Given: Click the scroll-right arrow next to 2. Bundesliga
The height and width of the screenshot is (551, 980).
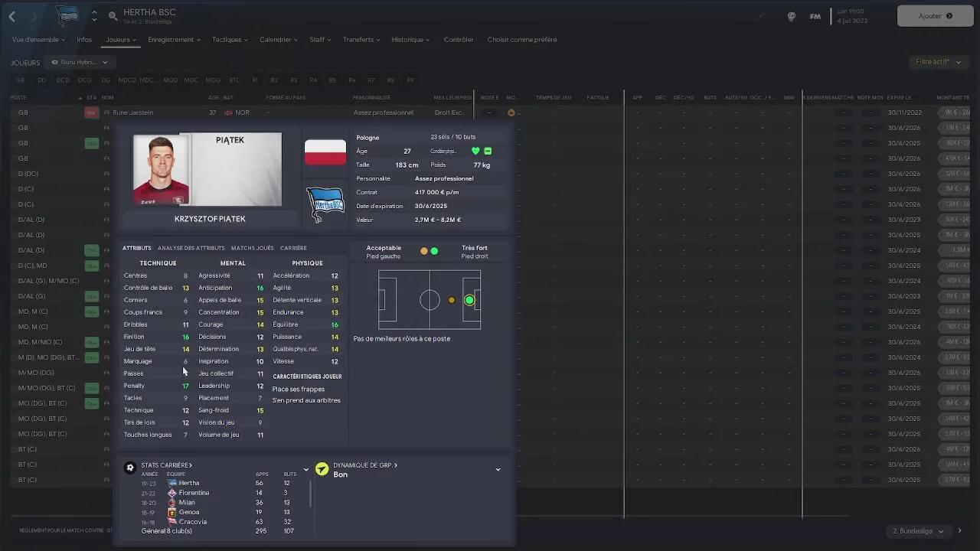Looking at the screenshot, I should click(x=959, y=530).
